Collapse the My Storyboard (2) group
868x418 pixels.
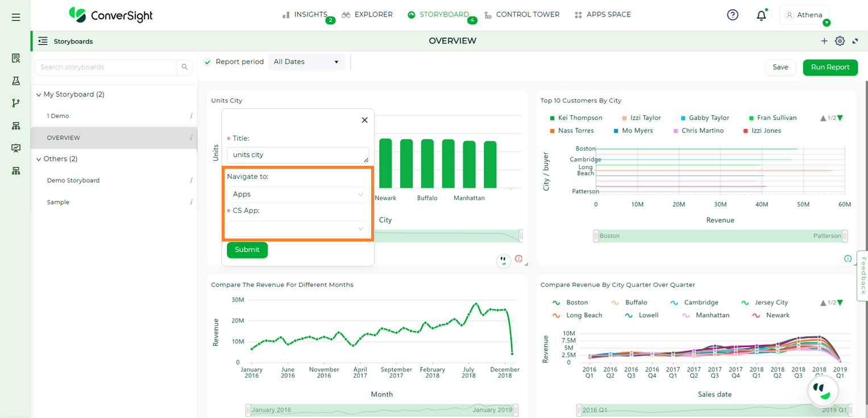39,95
